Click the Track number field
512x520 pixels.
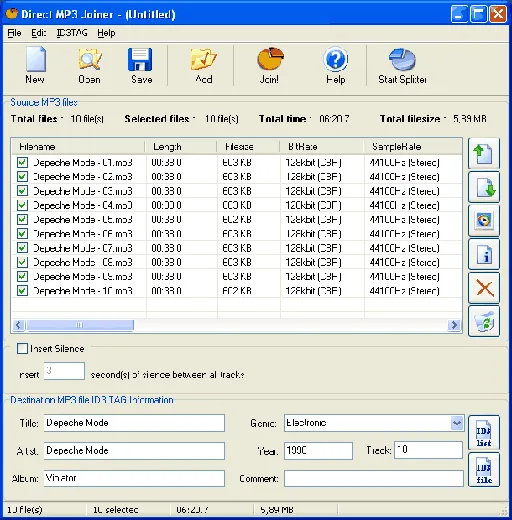[x=428, y=450]
